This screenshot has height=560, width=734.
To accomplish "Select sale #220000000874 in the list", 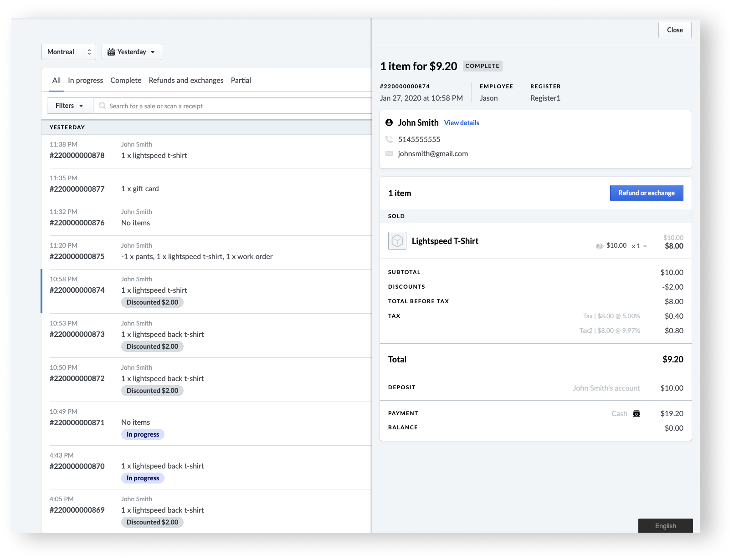I will (x=206, y=291).
